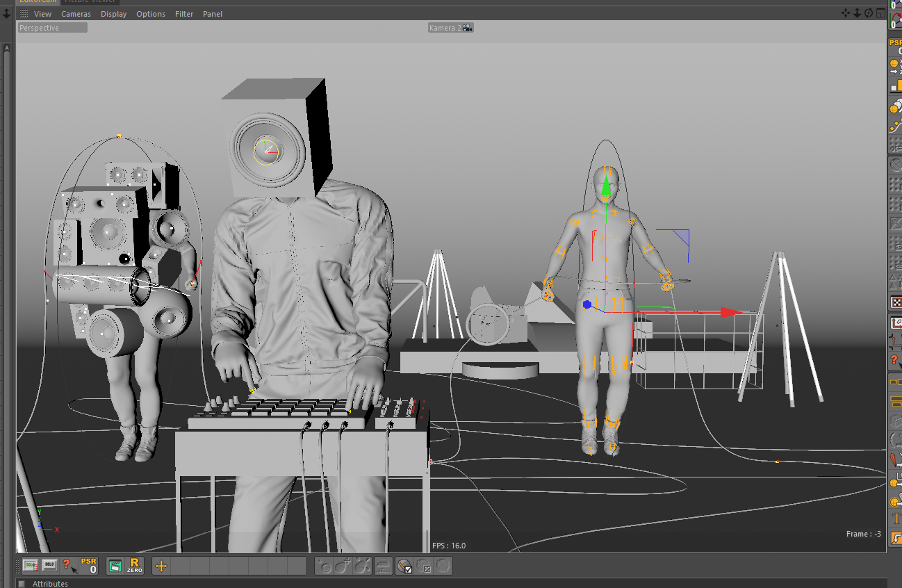Open the Filter menu
This screenshot has width=902, height=588.
pyautogui.click(x=184, y=14)
